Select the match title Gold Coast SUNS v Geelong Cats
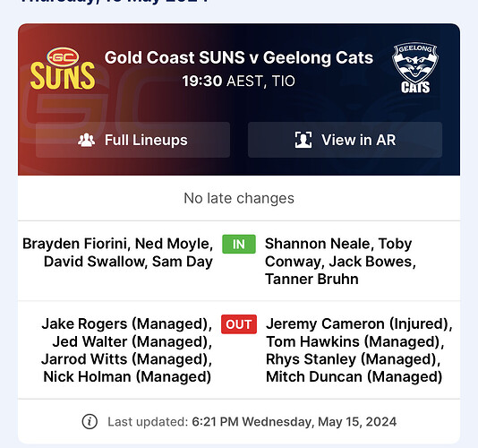This screenshot has height=448, width=478. click(x=239, y=57)
